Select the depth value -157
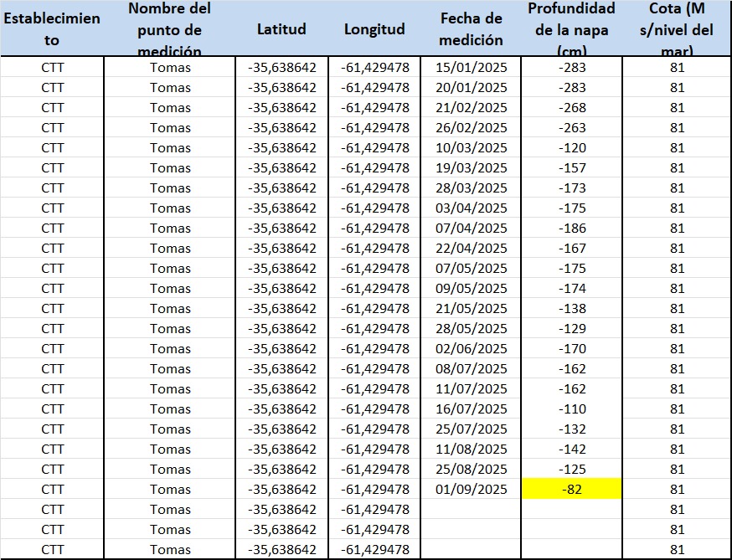 [x=572, y=168]
